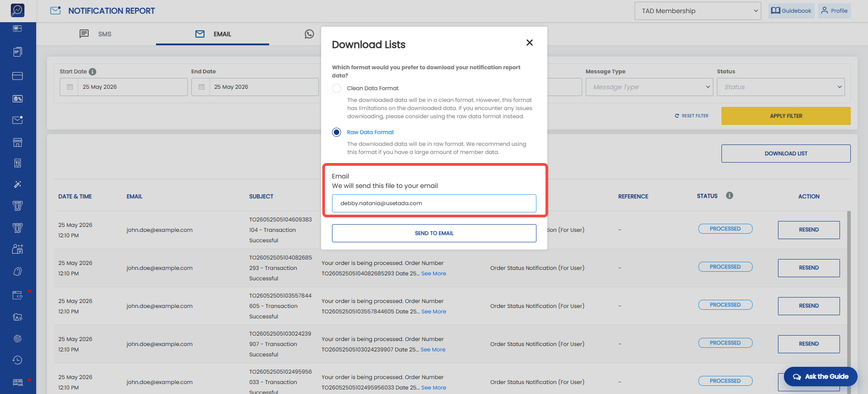Resend the email for order TO26052505104609383

(809, 230)
